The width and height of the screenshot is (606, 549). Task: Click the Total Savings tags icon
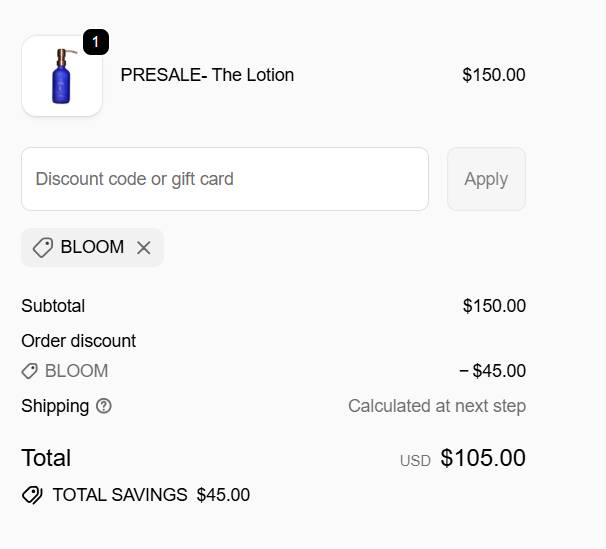[32, 495]
